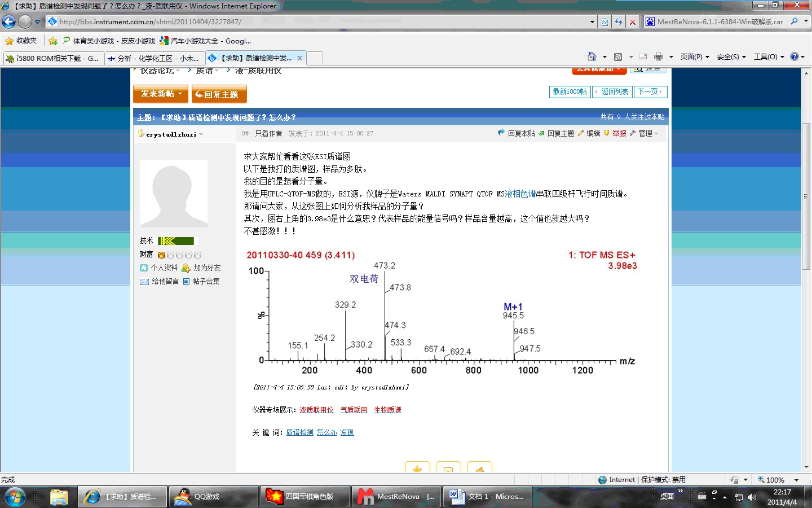Screen dimensions: 812x508
Task: Open a new blank browser tab
Action: [315, 58]
